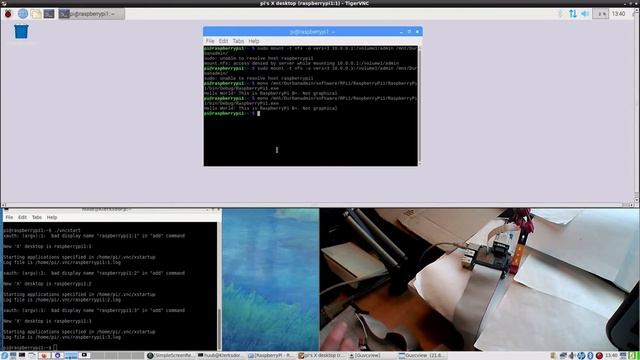Open File menu in lower-left terminal
640x360 pixels.
9,217
